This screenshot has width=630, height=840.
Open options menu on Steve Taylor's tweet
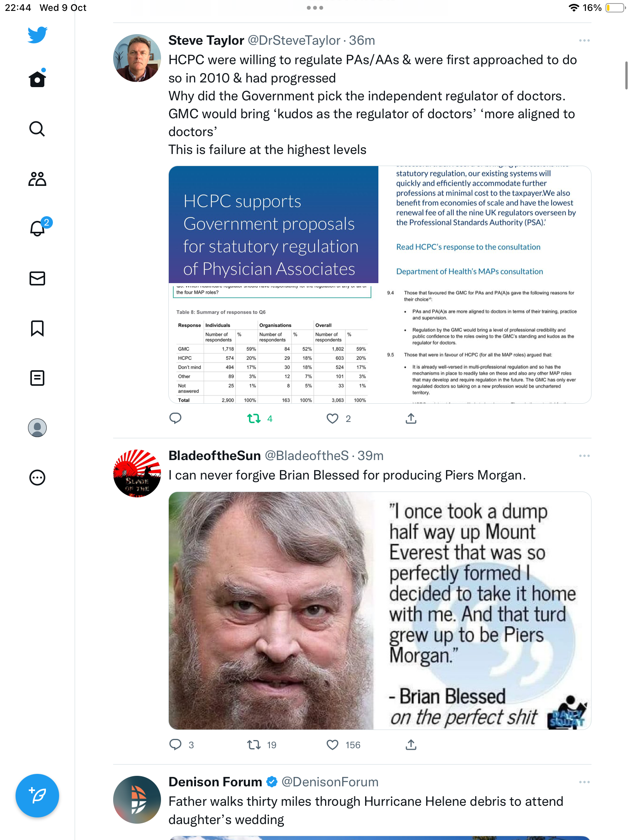[584, 40]
